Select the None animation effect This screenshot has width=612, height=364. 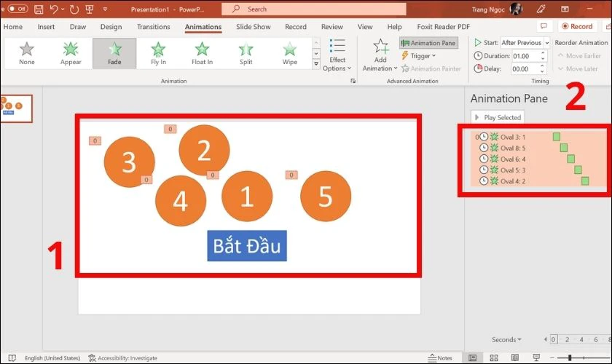26,53
